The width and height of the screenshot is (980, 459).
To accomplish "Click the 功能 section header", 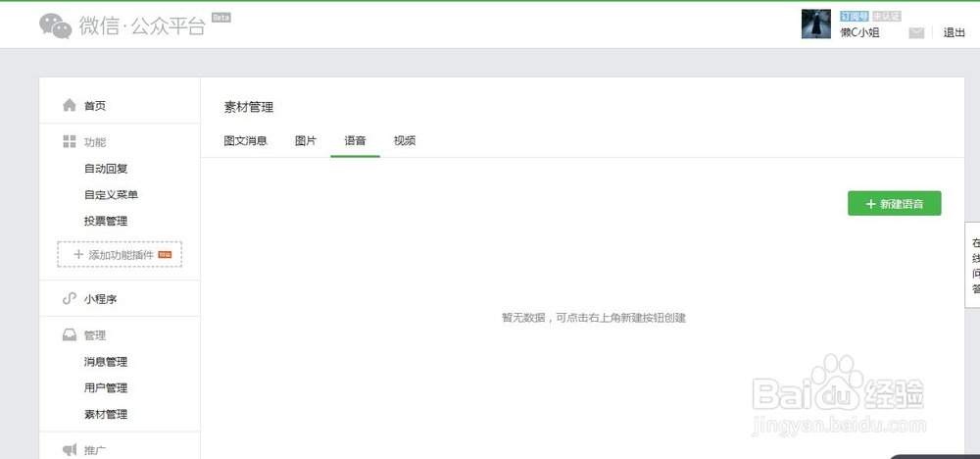I will [x=95, y=142].
